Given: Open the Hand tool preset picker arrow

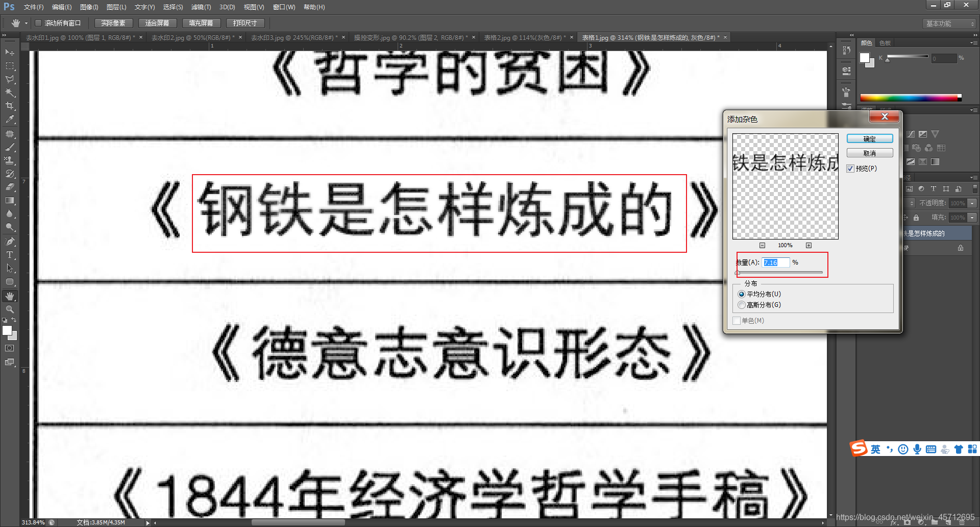Looking at the screenshot, I should point(26,23).
